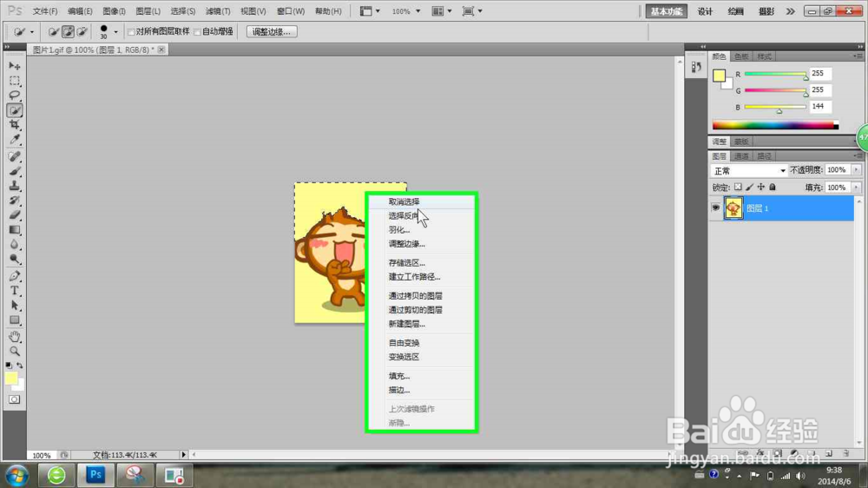Open the blend mode 正常 dropdown
The width and height of the screenshot is (868, 488).
point(749,170)
